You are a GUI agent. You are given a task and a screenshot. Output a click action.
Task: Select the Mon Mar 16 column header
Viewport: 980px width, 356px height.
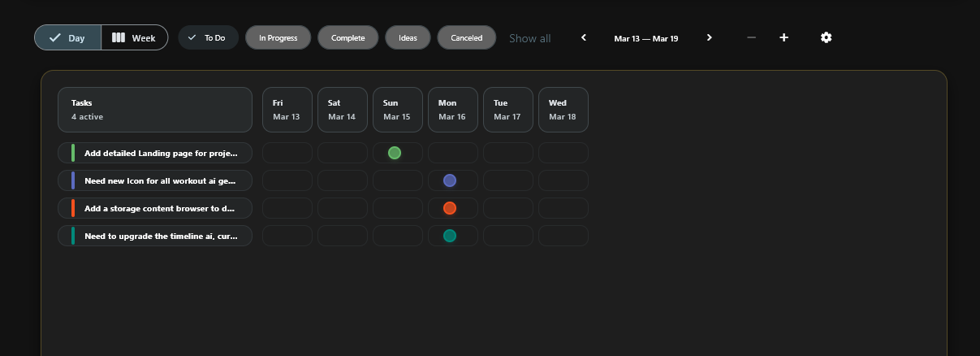tap(453, 110)
